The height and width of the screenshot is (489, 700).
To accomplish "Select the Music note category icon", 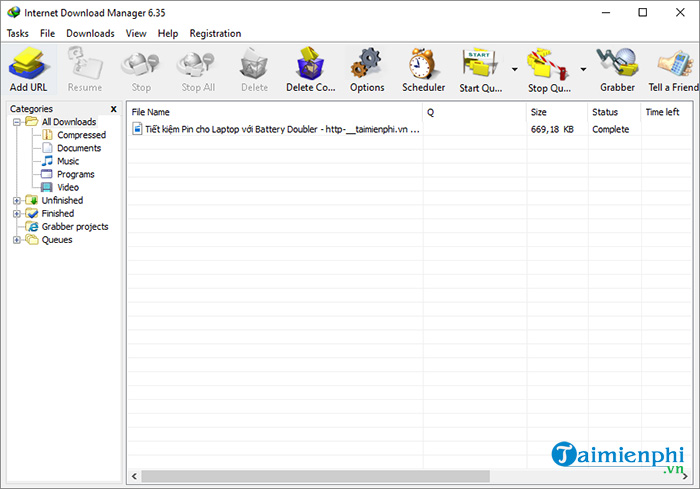I will tap(47, 161).
